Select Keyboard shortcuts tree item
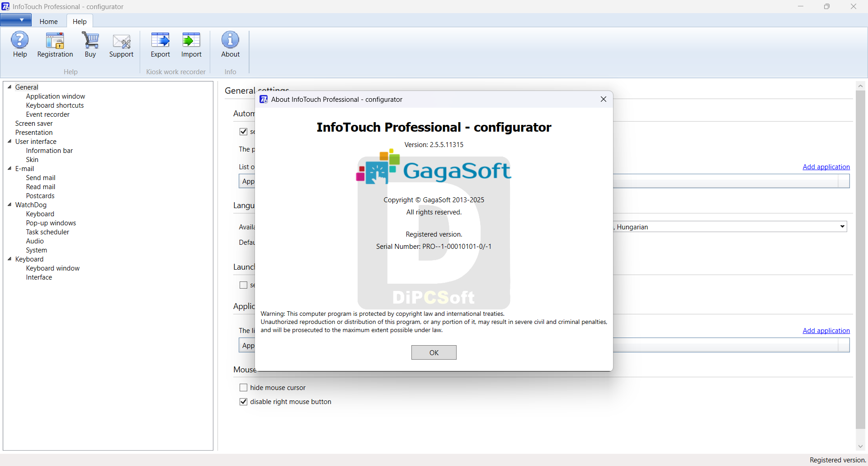Image resolution: width=868 pixels, height=466 pixels. click(x=55, y=105)
